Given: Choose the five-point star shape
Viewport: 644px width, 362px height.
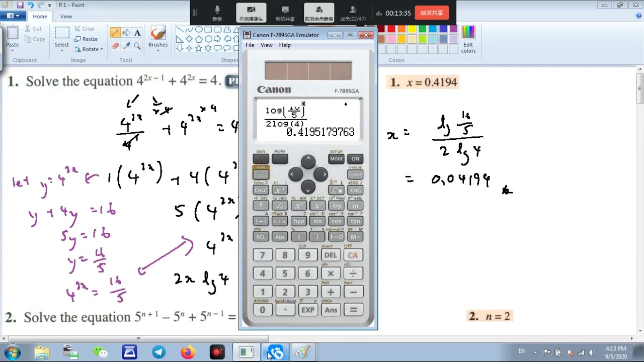Looking at the screenshot, I should click(199, 48).
